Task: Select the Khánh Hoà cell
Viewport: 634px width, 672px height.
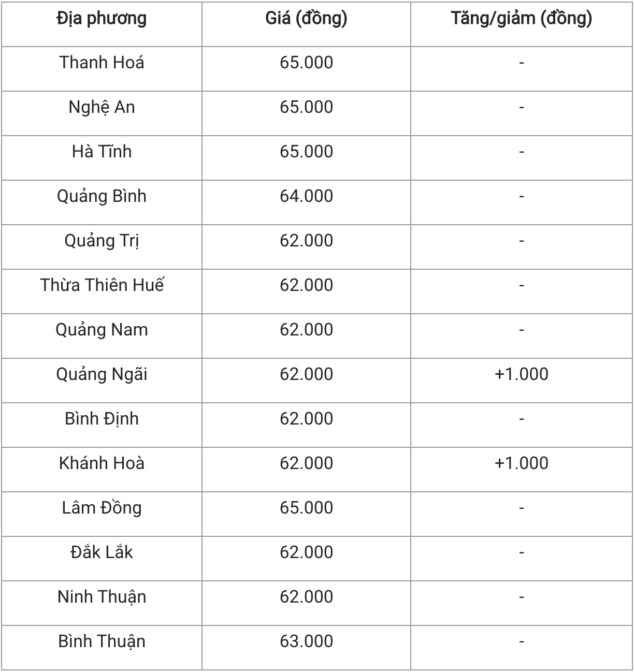Action: tap(102, 463)
